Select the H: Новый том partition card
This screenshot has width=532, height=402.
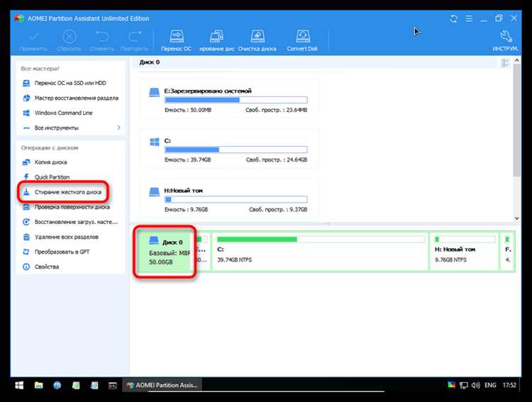pos(229,198)
